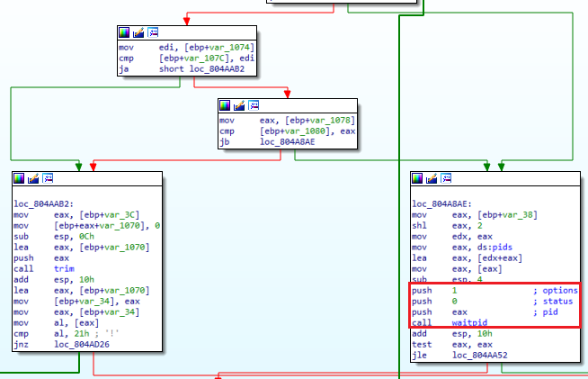Click color icon in loc_804A8AE block
Viewport: 588px width, 379px height.
(417, 178)
